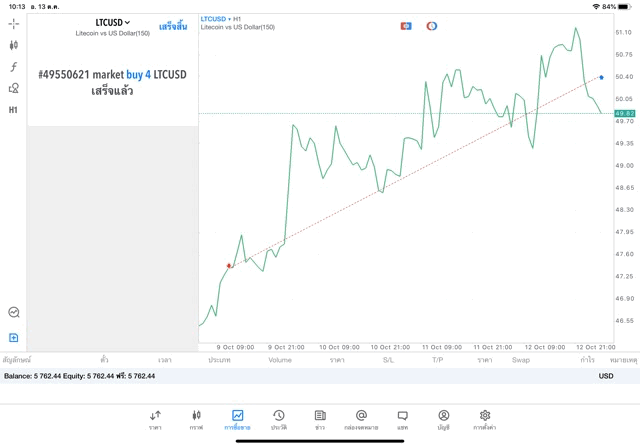The height and width of the screenshot is (447, 640).
Task: Open chart type candlestick settings
Action: point(14,45)
